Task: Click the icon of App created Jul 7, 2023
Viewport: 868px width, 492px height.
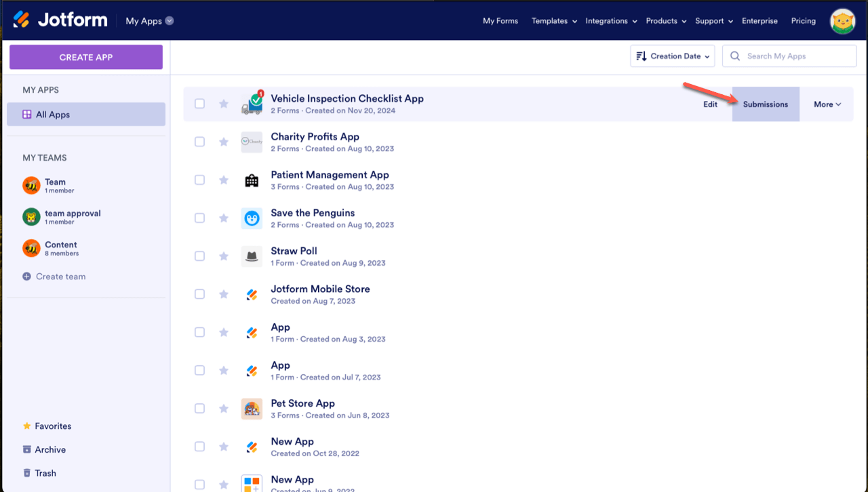Action: click(x=252, y=370)
